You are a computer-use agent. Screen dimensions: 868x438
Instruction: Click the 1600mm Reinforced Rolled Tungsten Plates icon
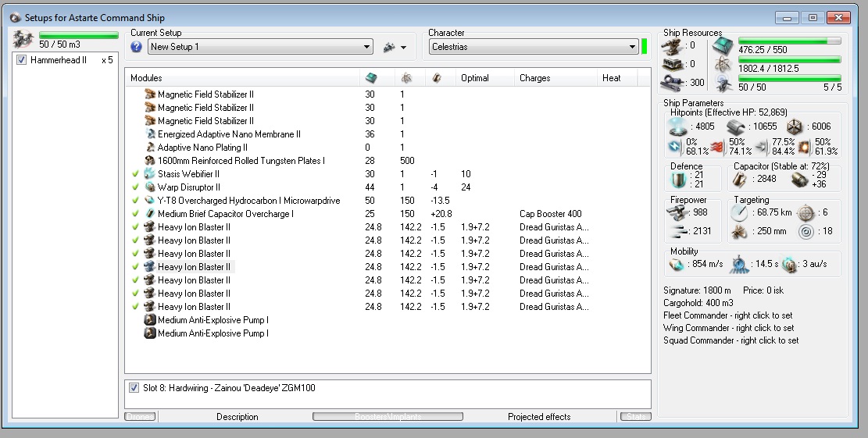[150, 160]
